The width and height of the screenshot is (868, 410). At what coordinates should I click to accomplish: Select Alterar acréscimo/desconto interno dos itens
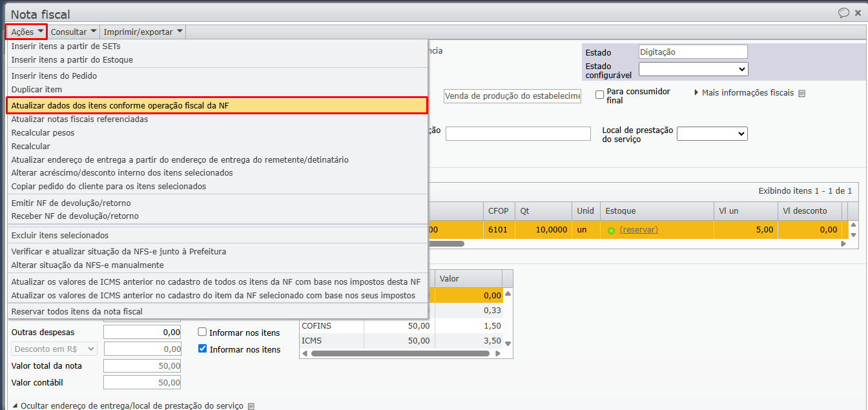(218, 173)
